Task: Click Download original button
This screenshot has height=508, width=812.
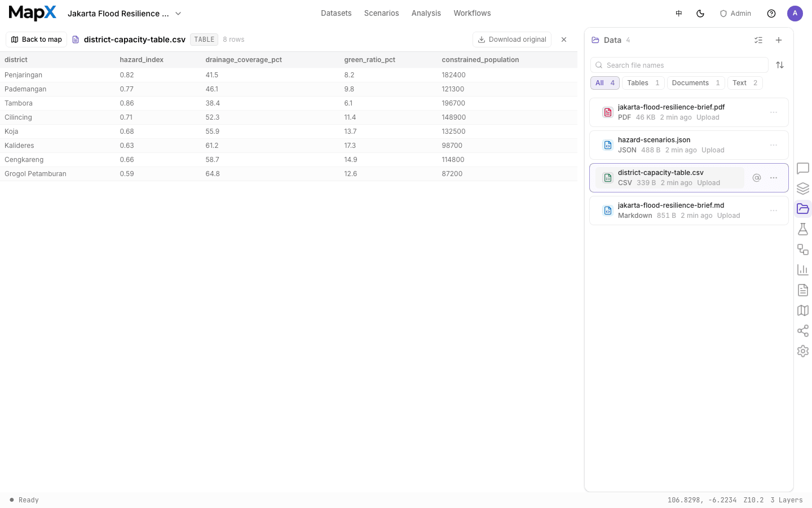Action: [x=512, y=40]
